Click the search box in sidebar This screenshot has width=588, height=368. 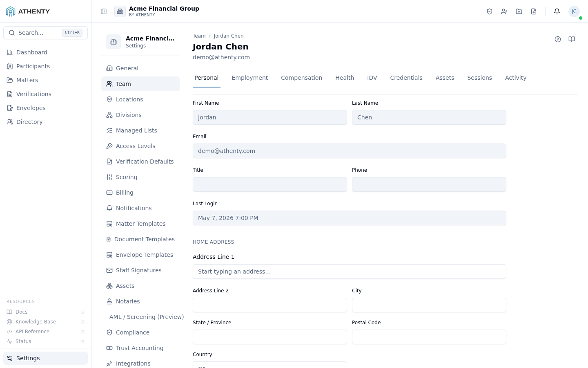click(45, 33)
